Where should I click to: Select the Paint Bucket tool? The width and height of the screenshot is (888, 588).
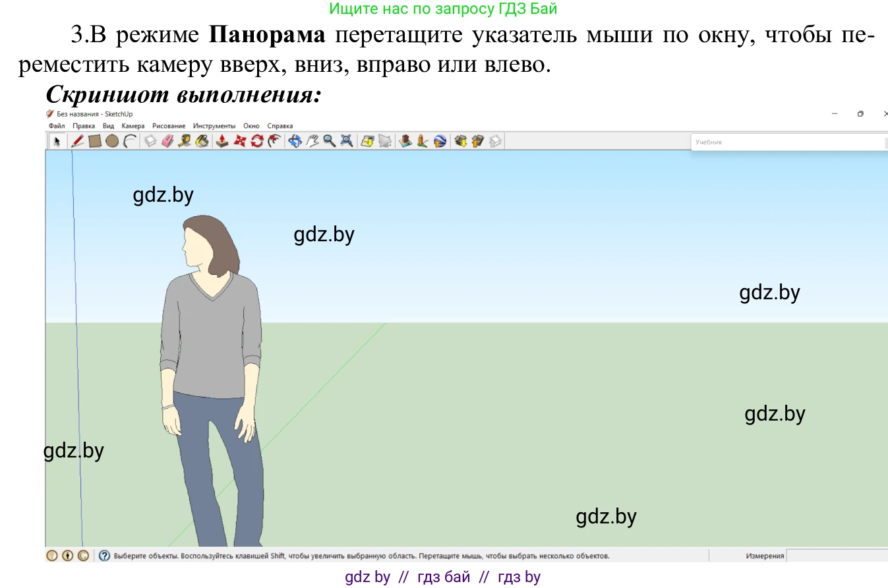202,141
